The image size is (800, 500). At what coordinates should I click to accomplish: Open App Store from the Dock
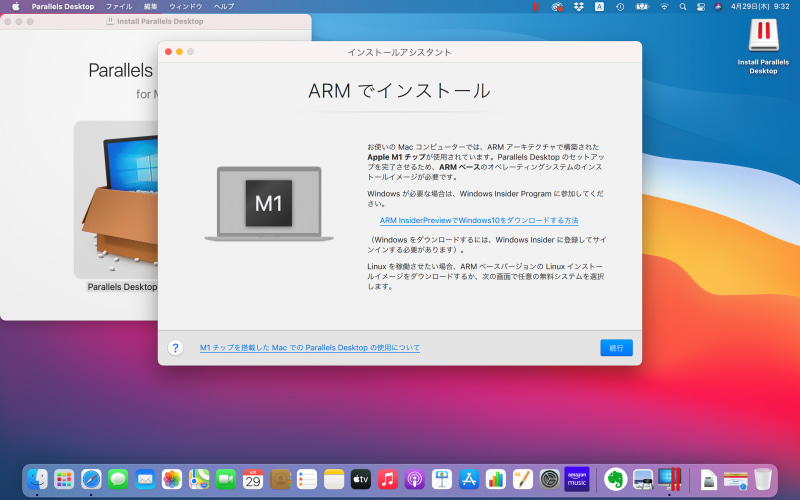(469, 479)
